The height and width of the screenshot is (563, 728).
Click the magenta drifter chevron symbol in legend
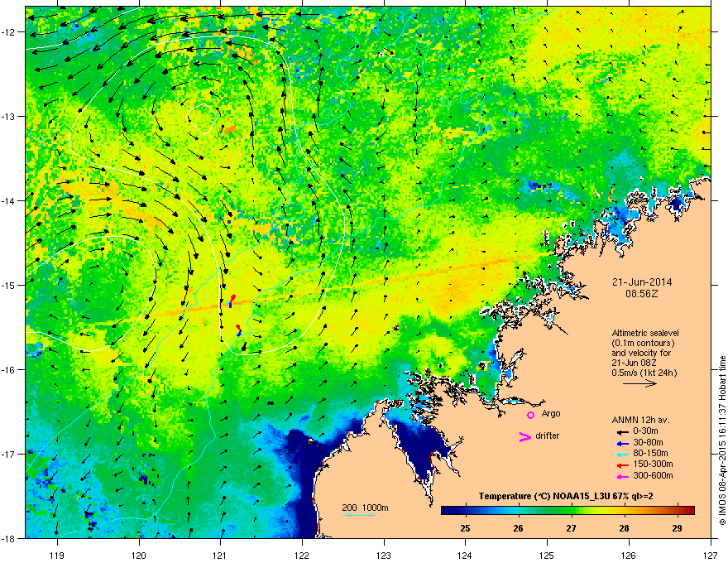pyautogui.click(x=524, y=436)
